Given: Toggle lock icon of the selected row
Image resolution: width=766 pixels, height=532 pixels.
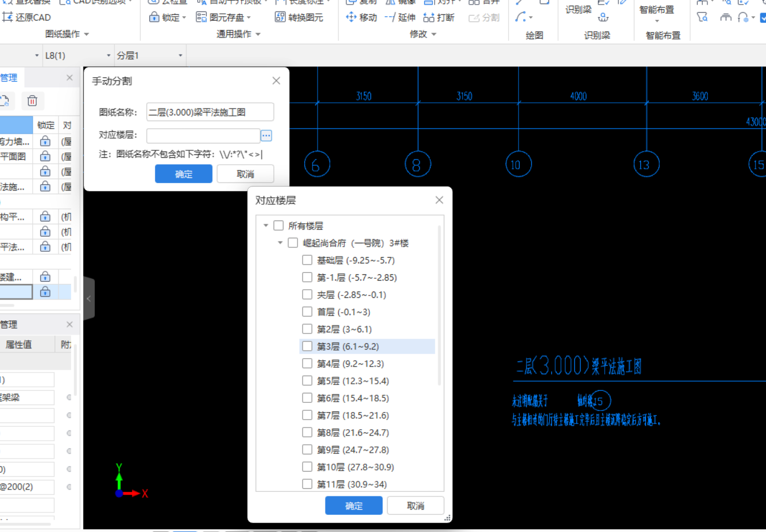Looking at the screenshot, I should [x=45, y=292].
